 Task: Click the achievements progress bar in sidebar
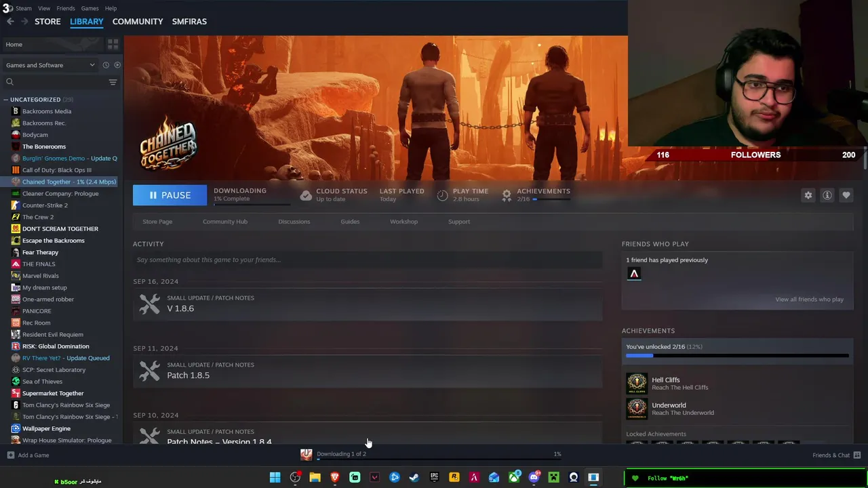tap(737, 355)
